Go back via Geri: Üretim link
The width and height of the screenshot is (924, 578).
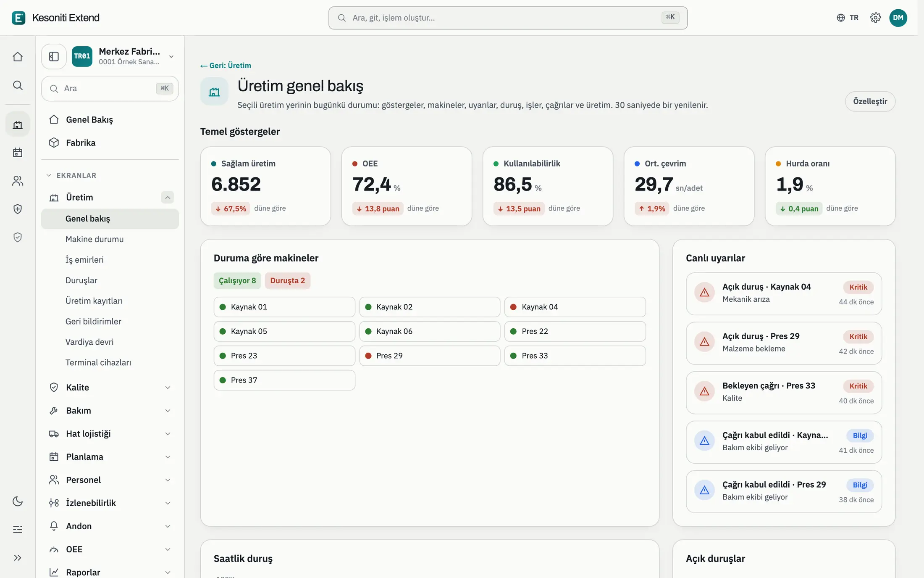[x=226, y=66]
